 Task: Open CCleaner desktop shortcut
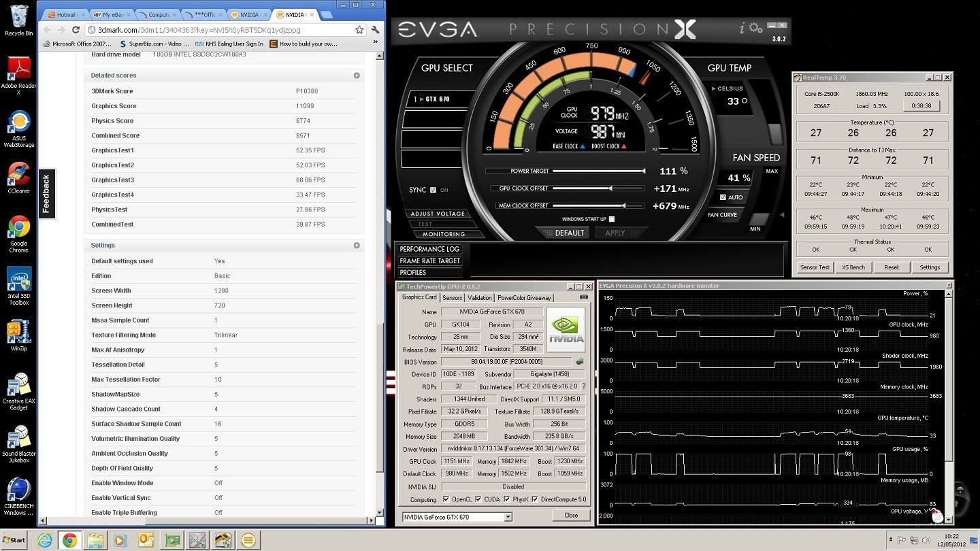pyautogui.click(x=18, y=178)
